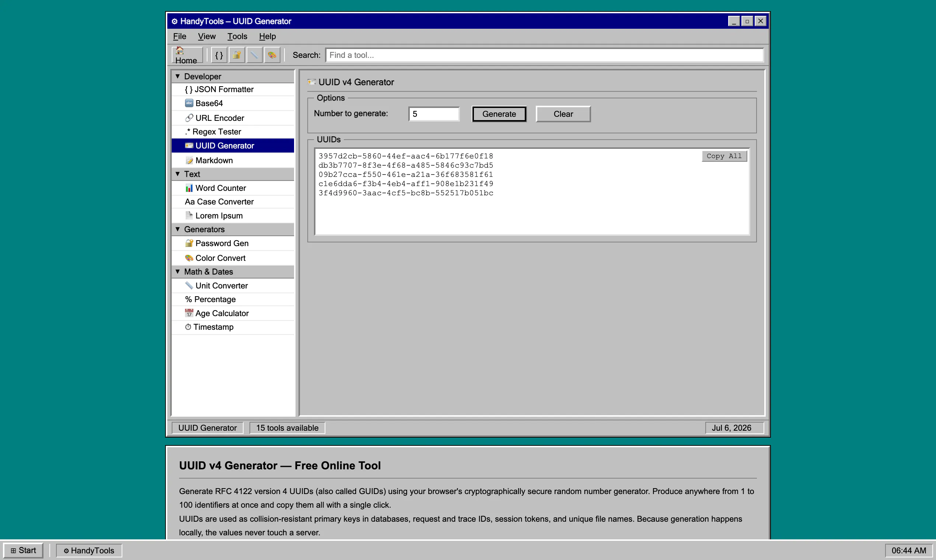Minimize the HandyTools window

click(x=734, y=21)
